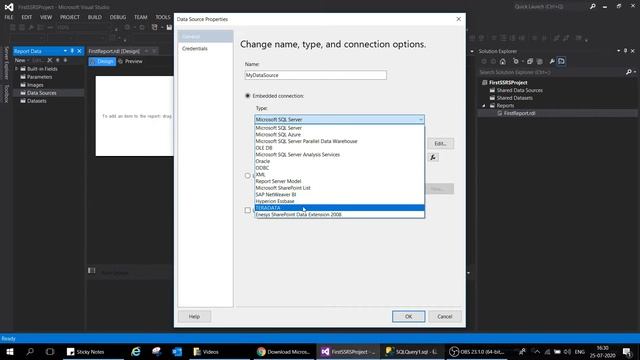
Task: Click the Search Solution Explorer field
Action: pos(551,72)
